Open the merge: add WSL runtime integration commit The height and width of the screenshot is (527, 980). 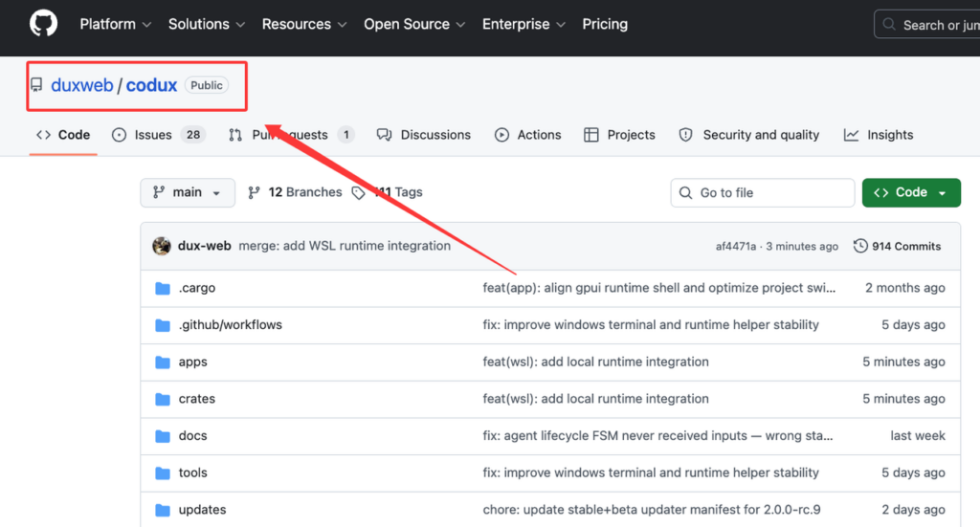[345, 246]
